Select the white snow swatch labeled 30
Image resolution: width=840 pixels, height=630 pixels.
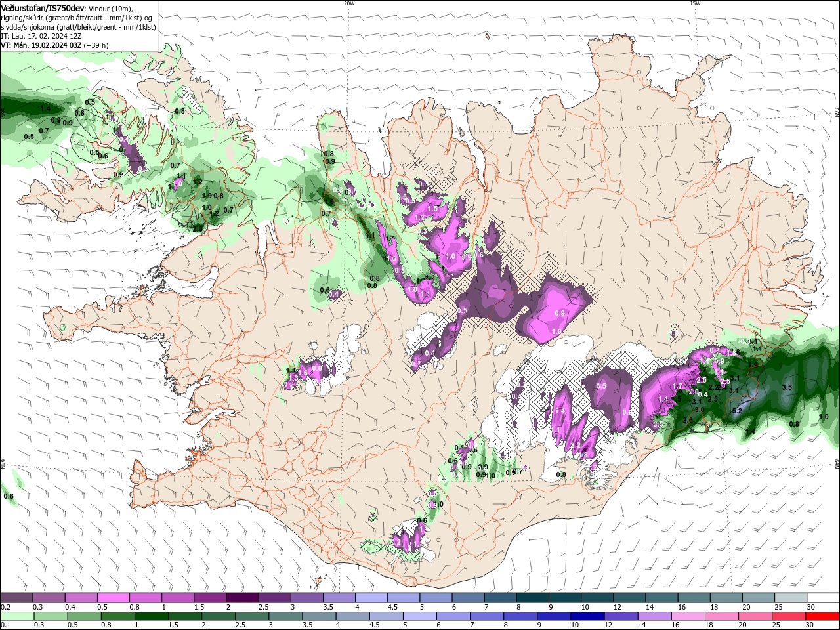click(x=823, y=598)
